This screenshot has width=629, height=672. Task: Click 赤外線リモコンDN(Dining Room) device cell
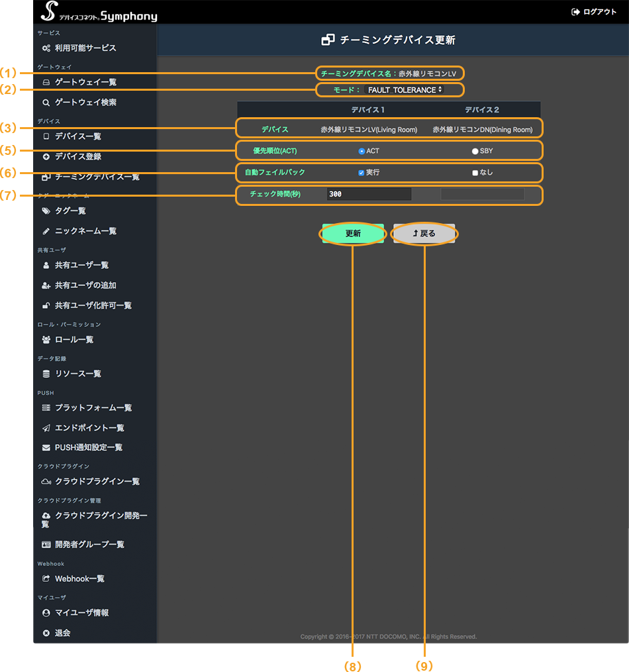[483, 129]
